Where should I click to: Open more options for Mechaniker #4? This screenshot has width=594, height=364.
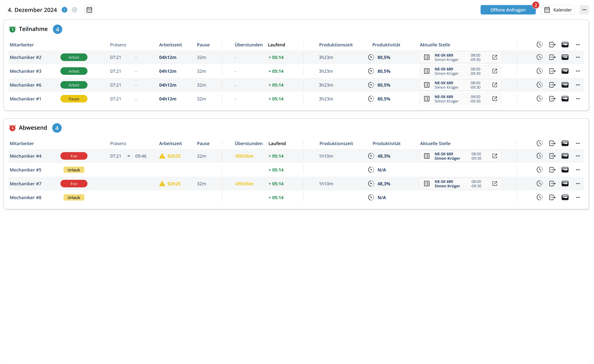578,156
